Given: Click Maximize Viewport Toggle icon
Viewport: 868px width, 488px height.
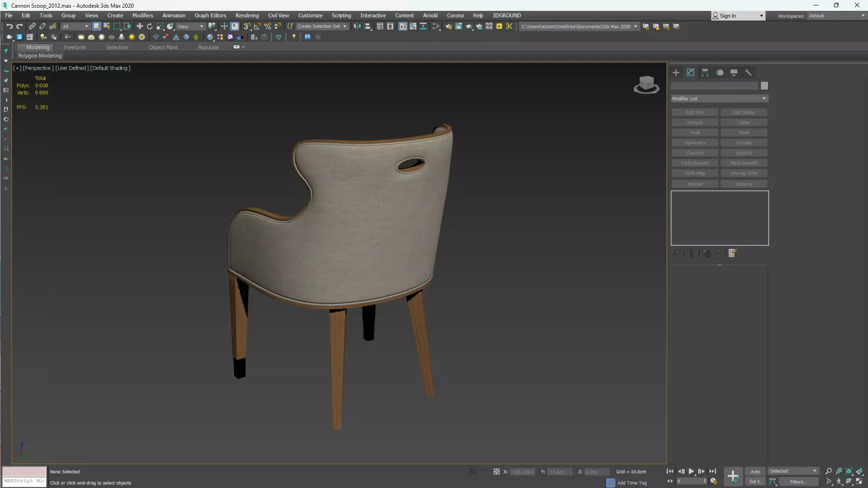Looking at the screenshot, I should [859, 482].
